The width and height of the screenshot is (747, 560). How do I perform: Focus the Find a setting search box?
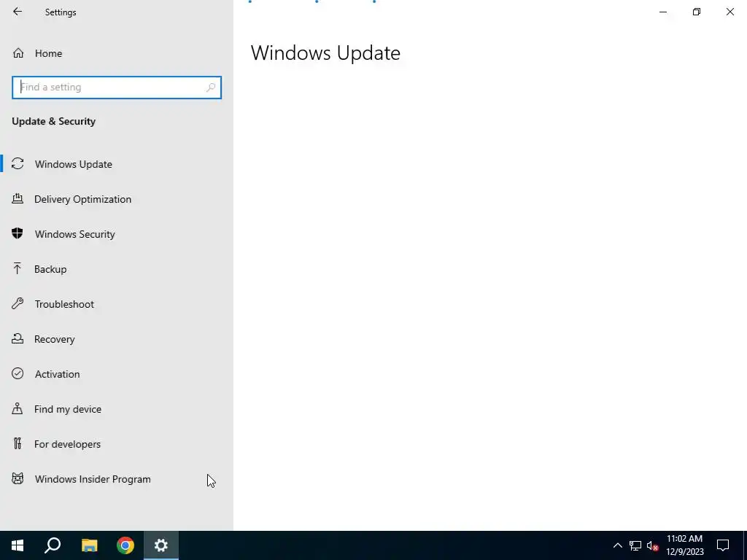pos(117,87)
